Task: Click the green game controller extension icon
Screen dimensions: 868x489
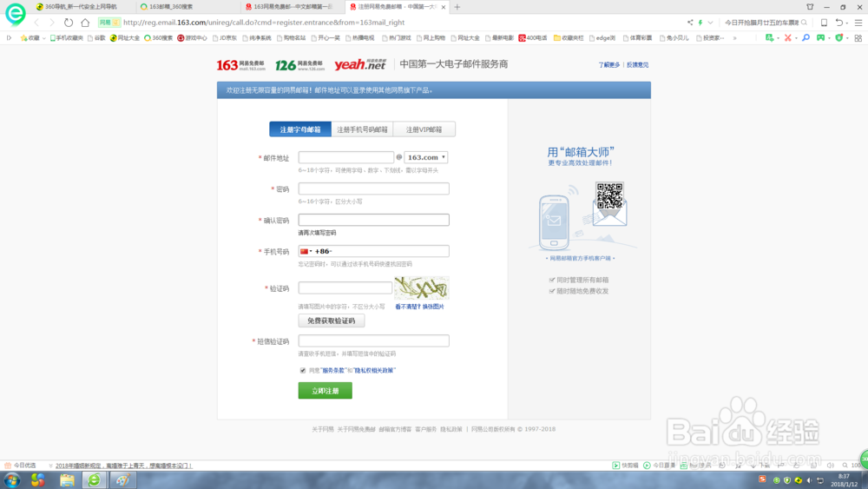Action: tap(820, 37)
